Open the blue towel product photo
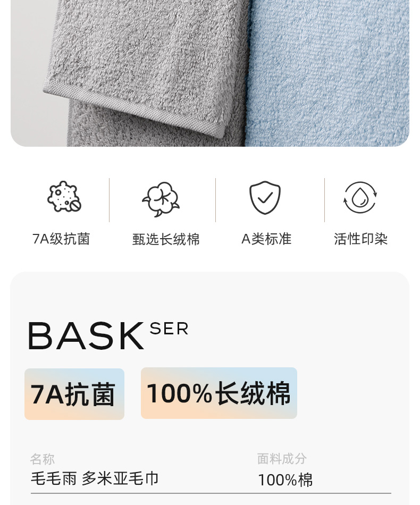This screenshot has height=505, width=420. (x=327, y=72)
